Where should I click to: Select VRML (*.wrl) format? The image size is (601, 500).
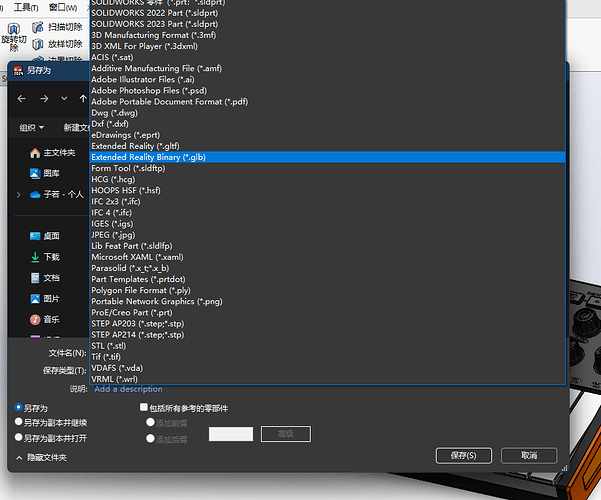tap(327, 379)
